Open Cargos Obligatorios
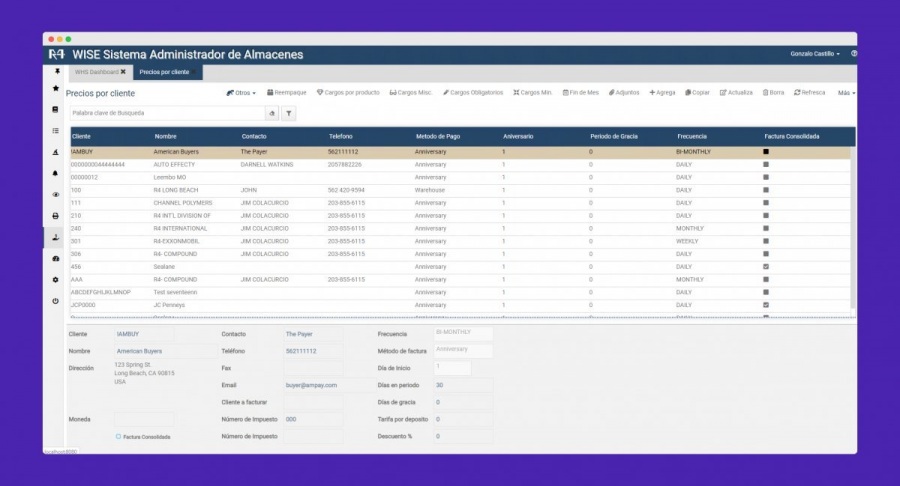Image resolution: width=900 pixels, height=486 pixels. tap(473, 92)
